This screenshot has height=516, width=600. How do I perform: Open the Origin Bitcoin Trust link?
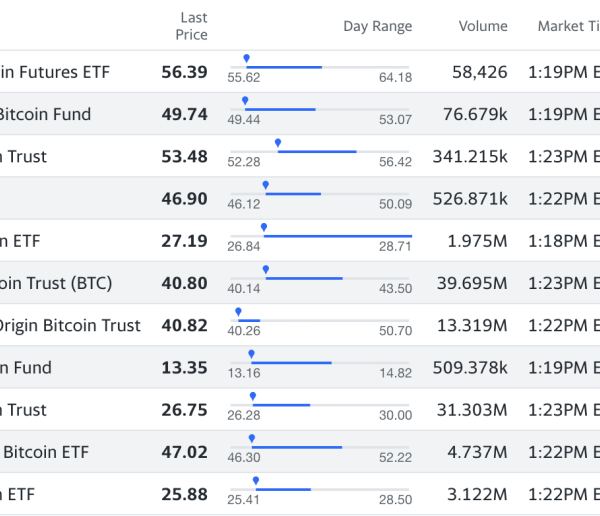coord(68,325)
